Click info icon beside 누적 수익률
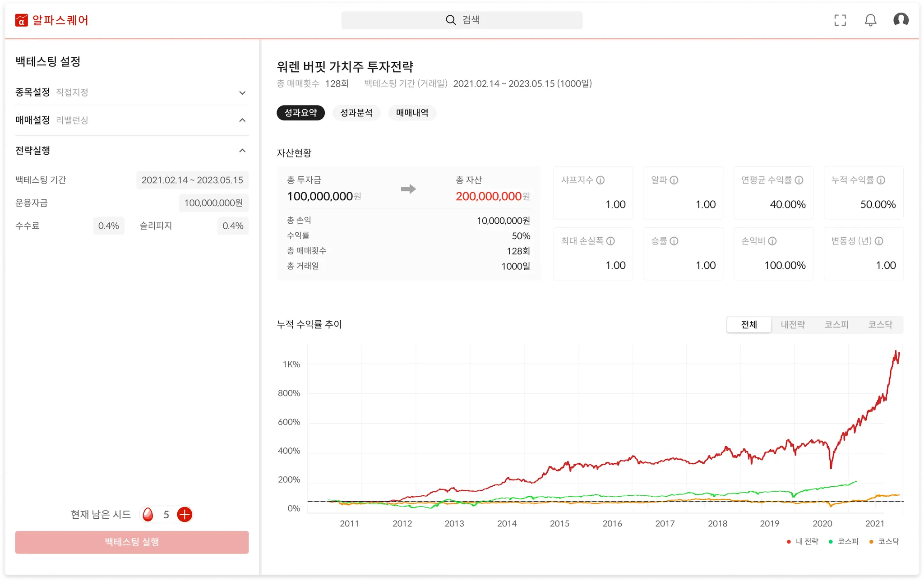 pos(881,180)
